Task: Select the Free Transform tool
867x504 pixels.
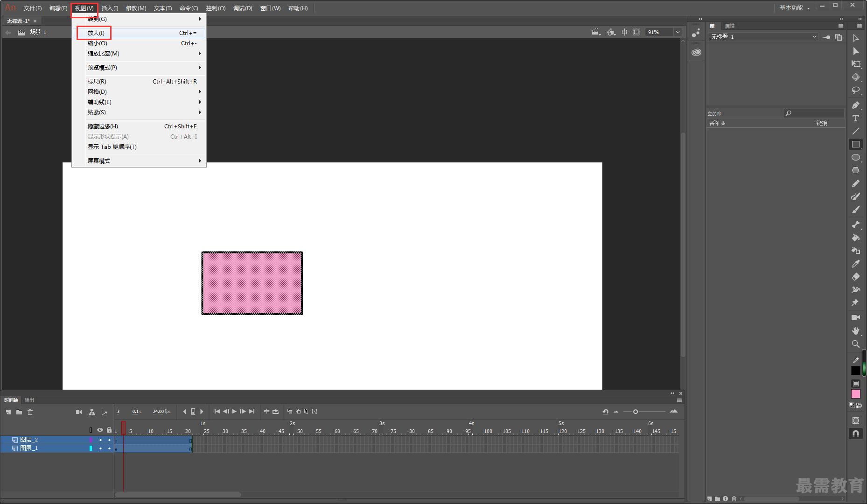Action: click(x=855, y=64)
